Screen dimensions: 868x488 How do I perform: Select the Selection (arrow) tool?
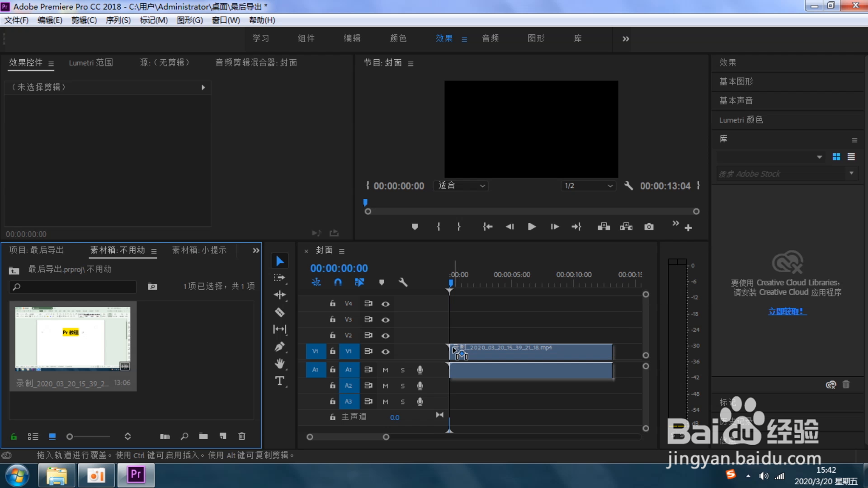pyautogui.click(x=280, y=261)
